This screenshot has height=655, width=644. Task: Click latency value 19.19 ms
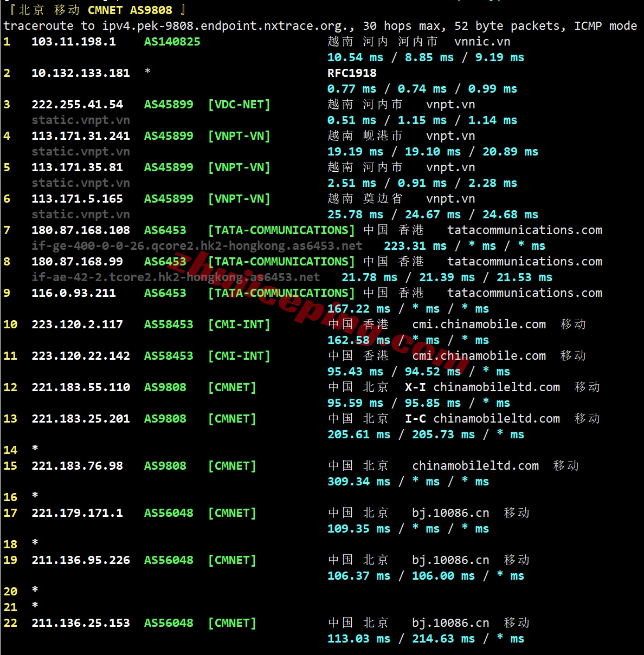pos(356,152)
